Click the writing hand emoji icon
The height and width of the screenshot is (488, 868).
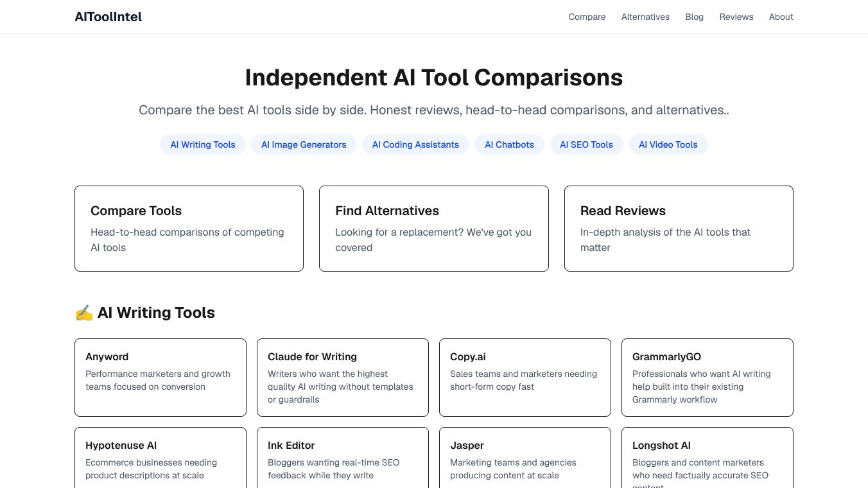84,313
